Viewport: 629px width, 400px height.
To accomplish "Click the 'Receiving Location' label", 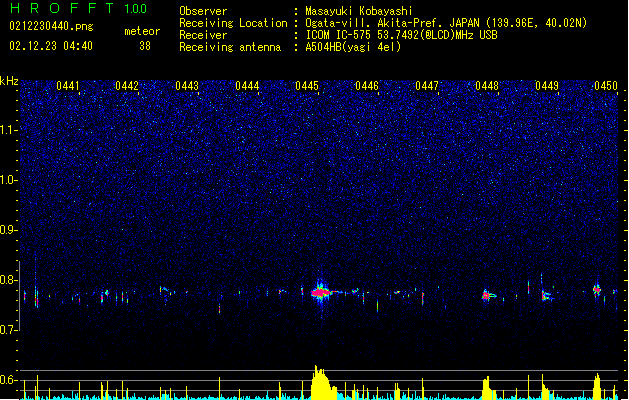I will click(x=233, y=23).
